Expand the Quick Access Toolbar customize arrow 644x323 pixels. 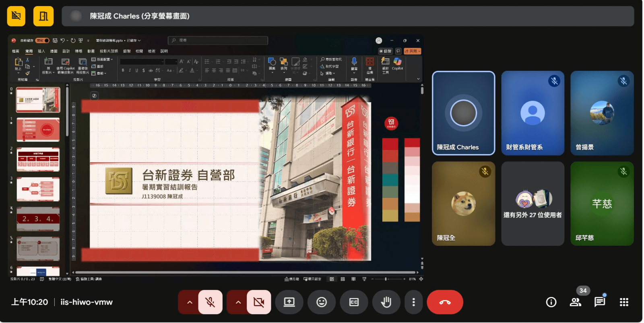[x=88, y=41]
